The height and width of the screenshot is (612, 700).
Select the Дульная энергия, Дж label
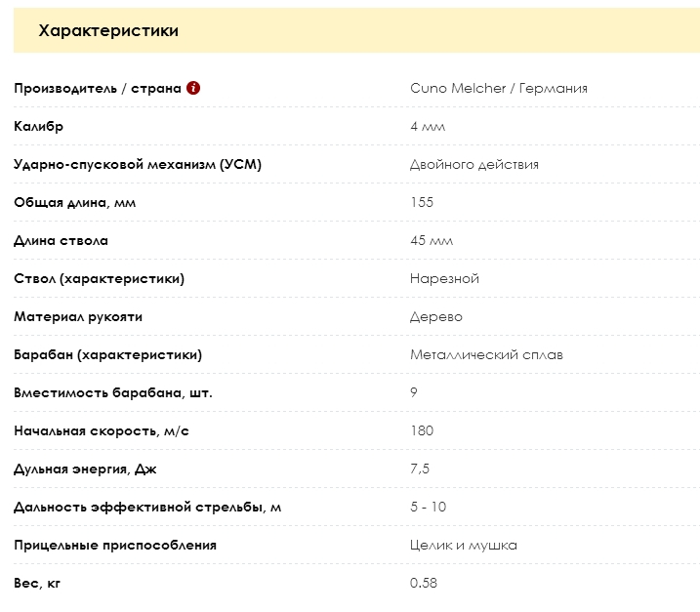[x=85, y=469]
